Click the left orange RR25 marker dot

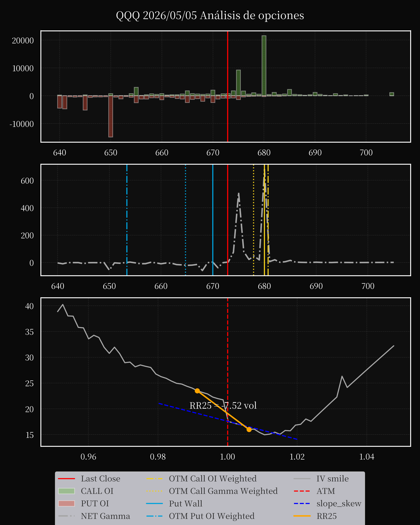click(197, 391)
